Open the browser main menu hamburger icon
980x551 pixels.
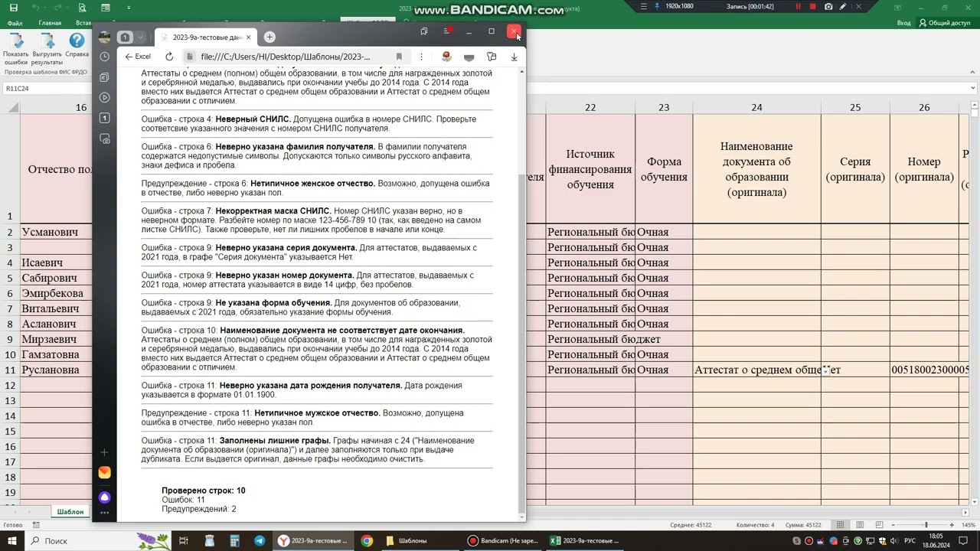point(446,31)
